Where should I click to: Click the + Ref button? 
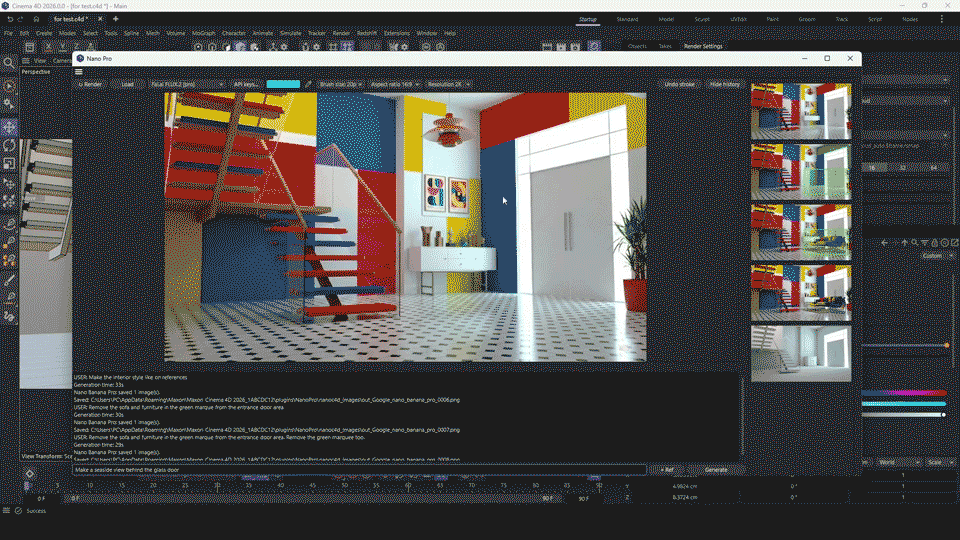tap(667, 470)
